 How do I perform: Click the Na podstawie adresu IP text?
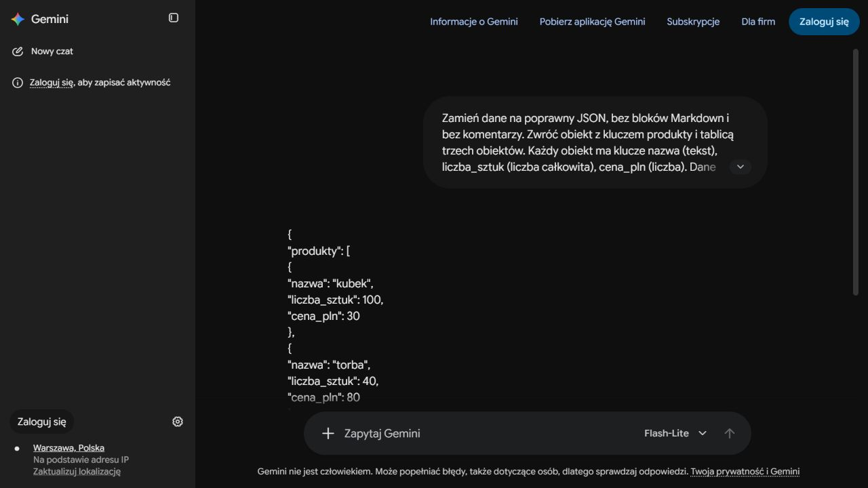click(81, 460)
